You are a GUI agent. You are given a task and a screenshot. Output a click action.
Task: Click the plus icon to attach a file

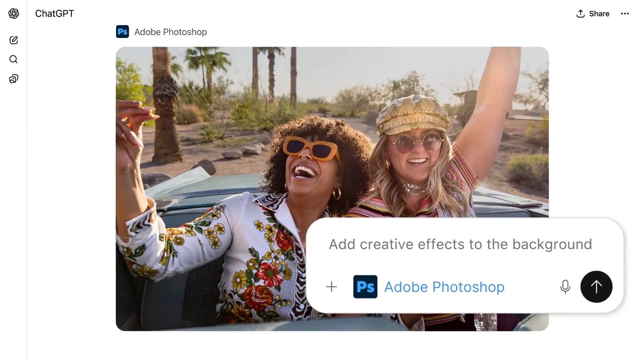pos(331,287)
